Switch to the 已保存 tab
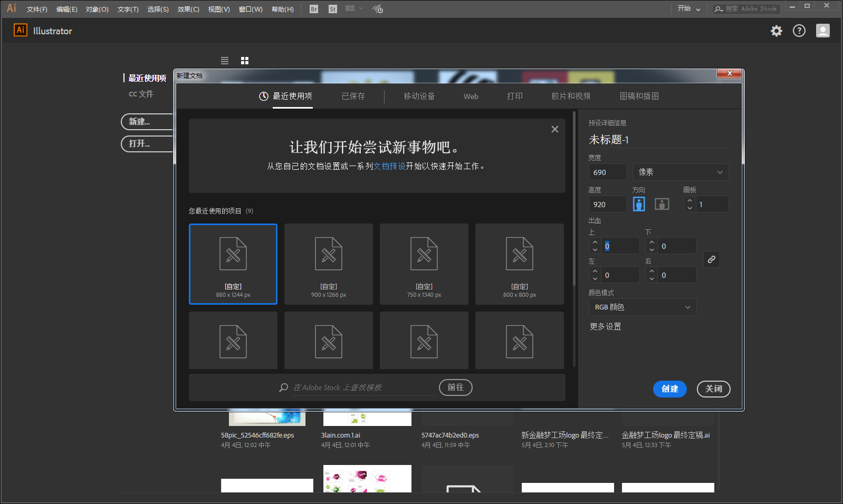Image resolution: width=843 pixels, height=504 pixels. pos(353,96)
